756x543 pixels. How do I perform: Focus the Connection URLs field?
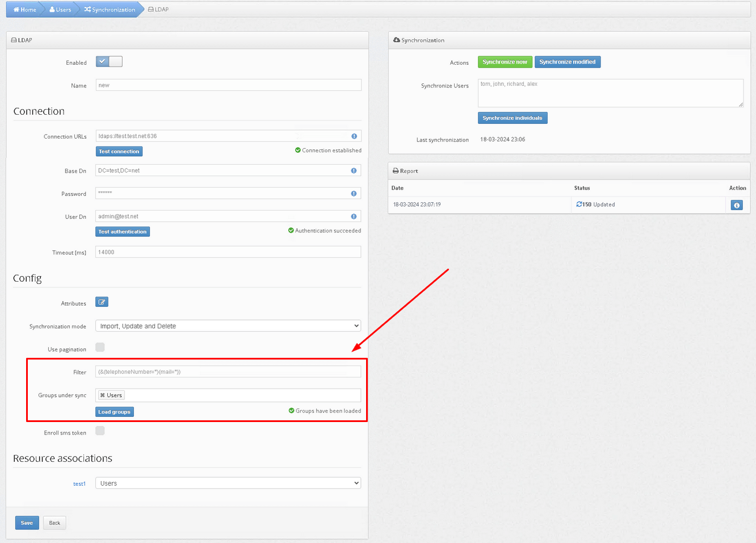[x=228, y=136]
